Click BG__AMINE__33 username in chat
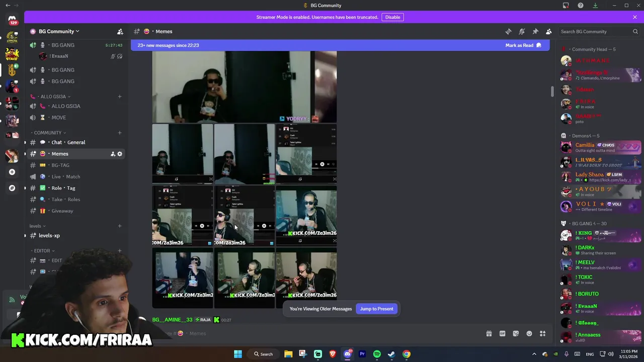 point(172,320)
